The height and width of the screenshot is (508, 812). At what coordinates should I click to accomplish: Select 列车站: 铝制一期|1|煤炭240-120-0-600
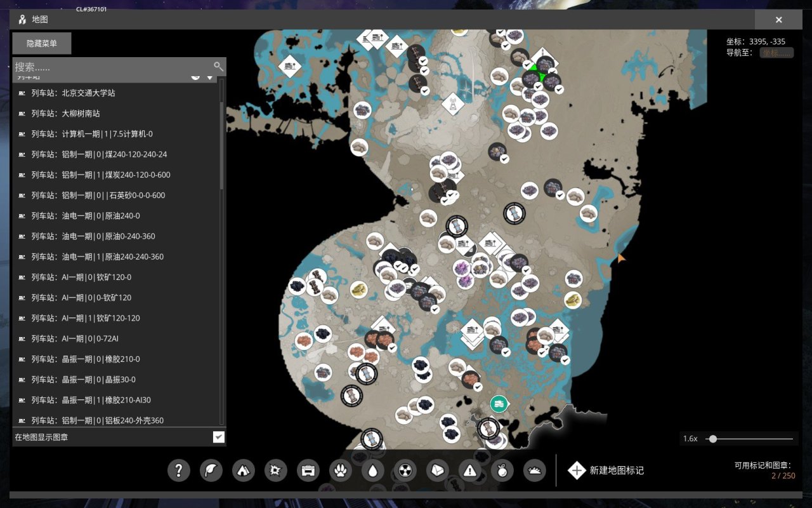click(x=115, y=175)
